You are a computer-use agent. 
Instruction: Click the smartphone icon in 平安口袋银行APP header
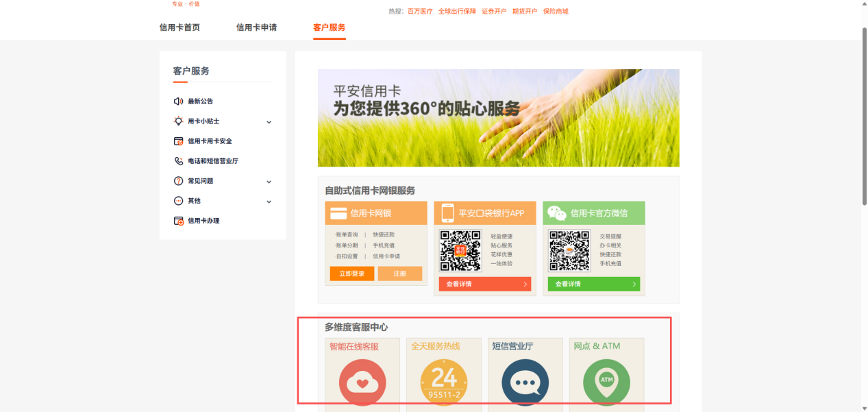[x=447, y=213]
